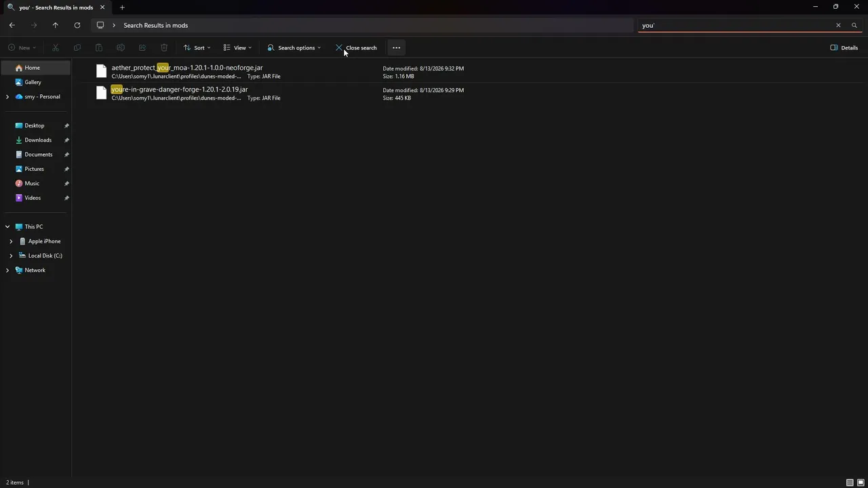The width and height of the screenshot is (868, 488).
Task: Expand Local Disk (C:) node
Action: pyautogui.click(x=11, y=256)
